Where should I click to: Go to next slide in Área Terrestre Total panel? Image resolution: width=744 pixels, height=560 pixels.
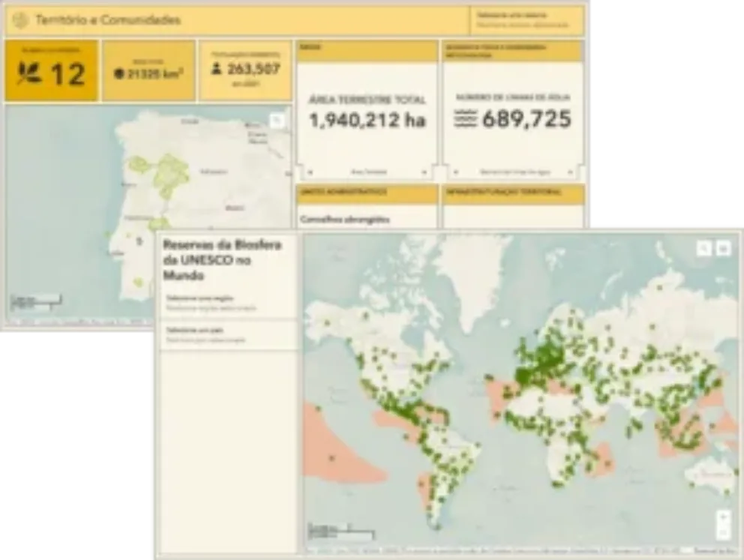pyautogui.click(x=424, y=172)
